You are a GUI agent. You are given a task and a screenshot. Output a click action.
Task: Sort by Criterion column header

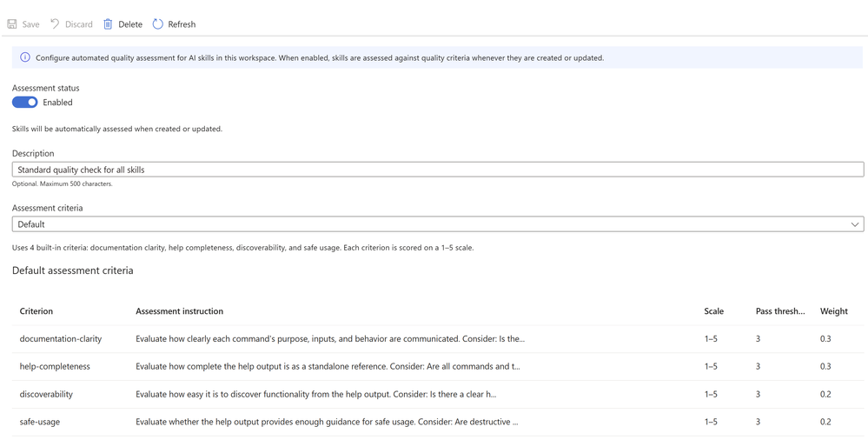point(36,311)
